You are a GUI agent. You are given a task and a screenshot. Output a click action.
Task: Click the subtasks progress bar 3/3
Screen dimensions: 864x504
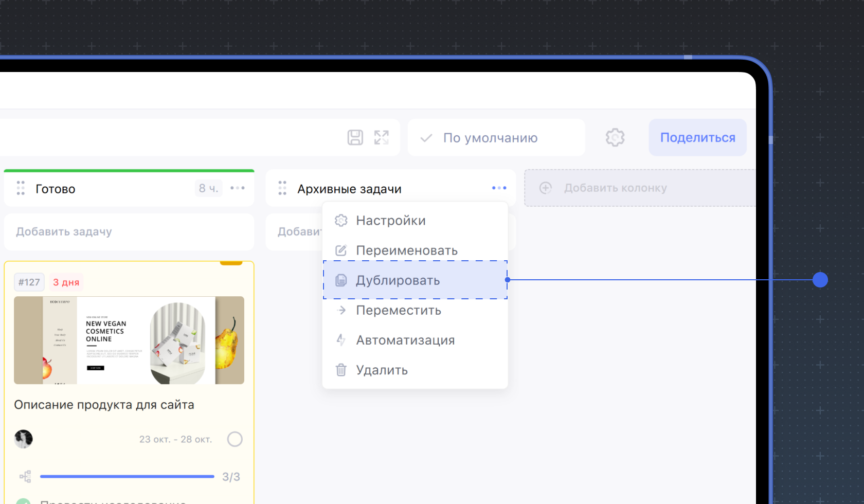pyautogui.click(x=127, y=477)
